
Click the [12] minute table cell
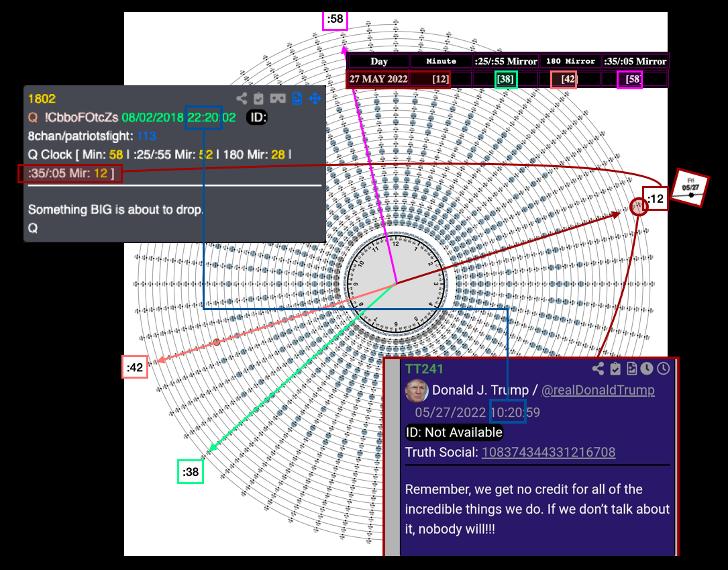[x=441, y=79]
